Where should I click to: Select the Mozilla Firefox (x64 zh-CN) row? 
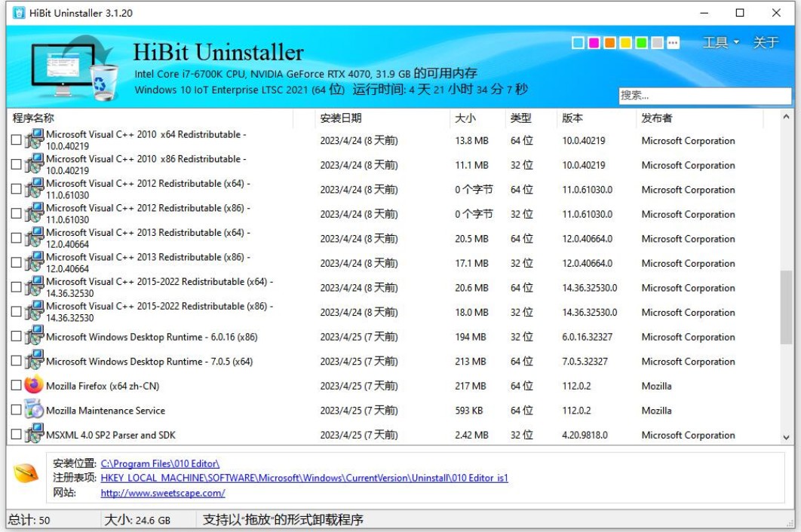pyautogui.click(x=394, y=386)
